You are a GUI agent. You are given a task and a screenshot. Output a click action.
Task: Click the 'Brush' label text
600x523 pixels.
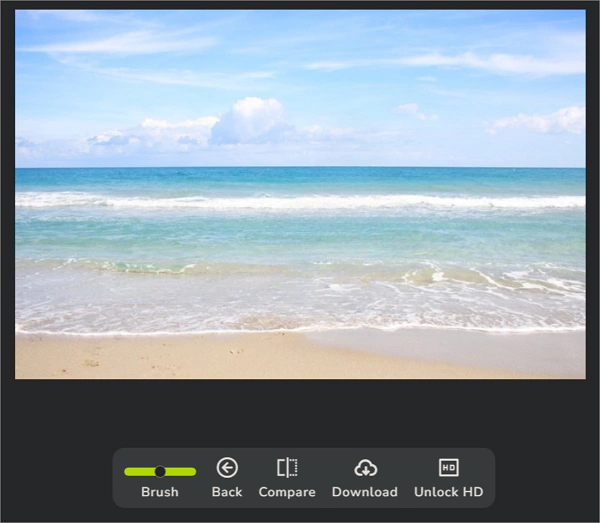(160, 492)
